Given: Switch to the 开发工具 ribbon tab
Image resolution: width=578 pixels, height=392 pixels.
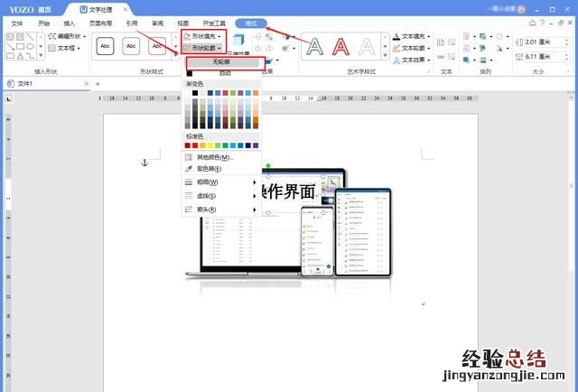Looking at the screenshot, I should point(214,23).
